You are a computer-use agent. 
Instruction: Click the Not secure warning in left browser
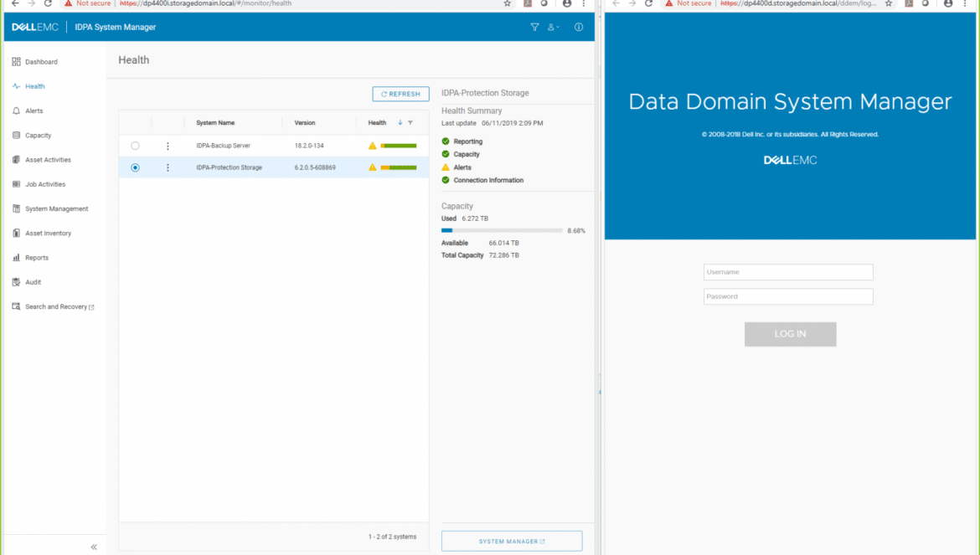coord(87,3)
